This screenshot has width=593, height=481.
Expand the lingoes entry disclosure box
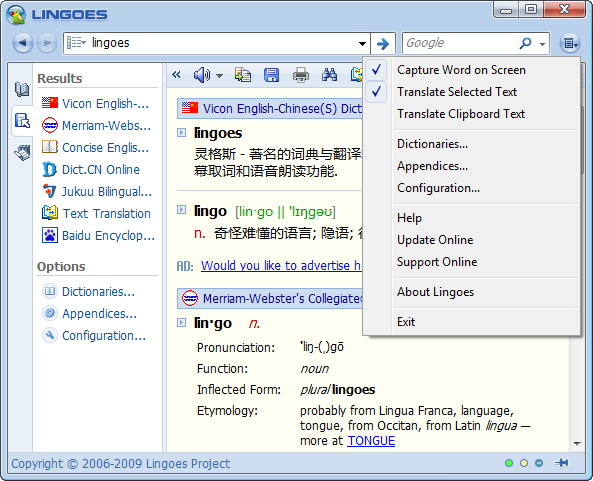click(x=182, y=133)
